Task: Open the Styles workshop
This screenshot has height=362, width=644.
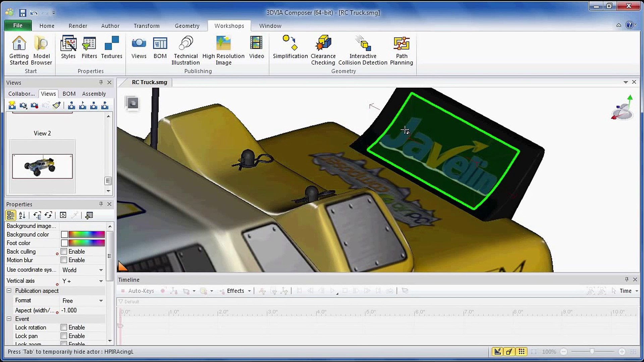Action: tap(68, 47)
